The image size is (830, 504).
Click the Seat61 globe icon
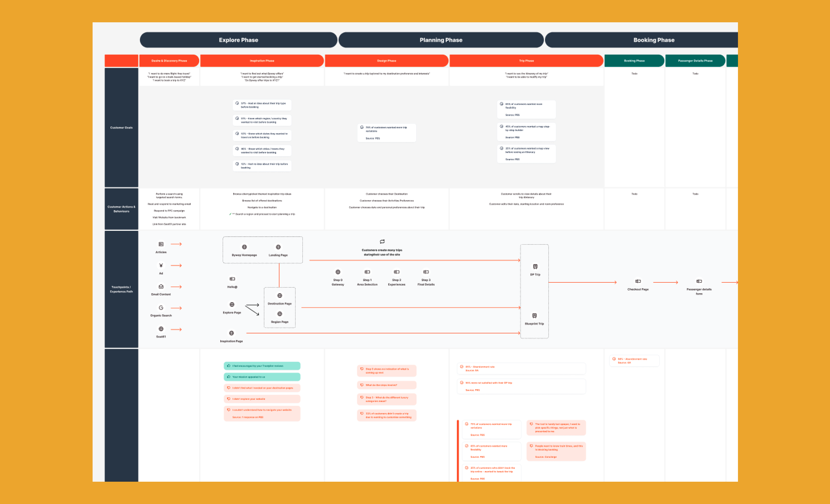161,329
